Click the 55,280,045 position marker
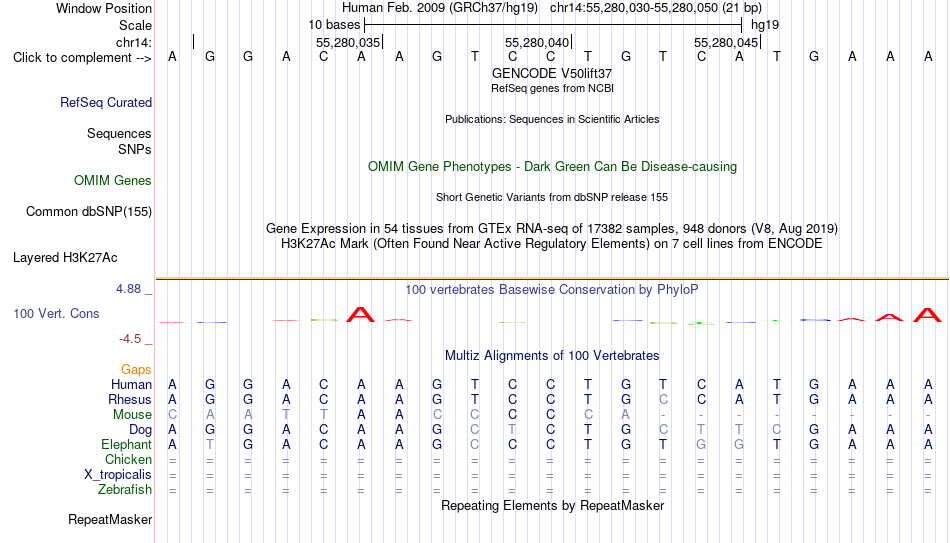950x543 pixels. (x=726, y=42)
